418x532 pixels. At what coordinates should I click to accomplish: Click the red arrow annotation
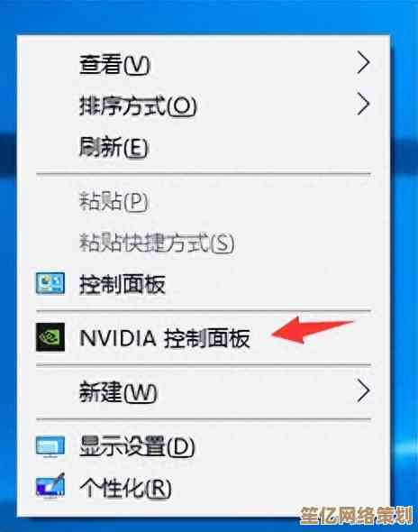(x=313, y=330)
